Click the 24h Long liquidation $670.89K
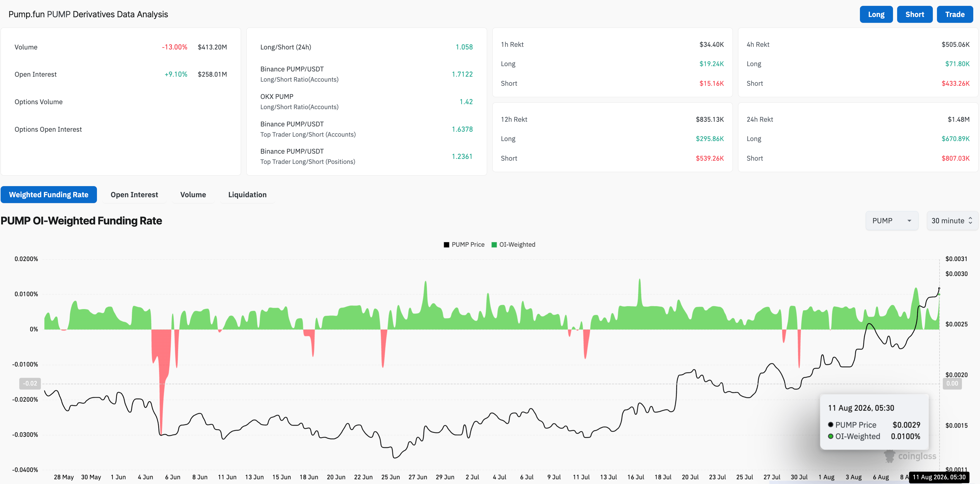Viewport: 980px width, 484px height. (956, 139)
